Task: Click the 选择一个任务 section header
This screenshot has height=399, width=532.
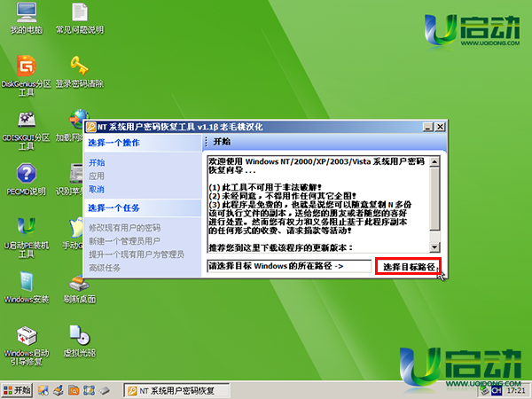Action: pos(143,207)
